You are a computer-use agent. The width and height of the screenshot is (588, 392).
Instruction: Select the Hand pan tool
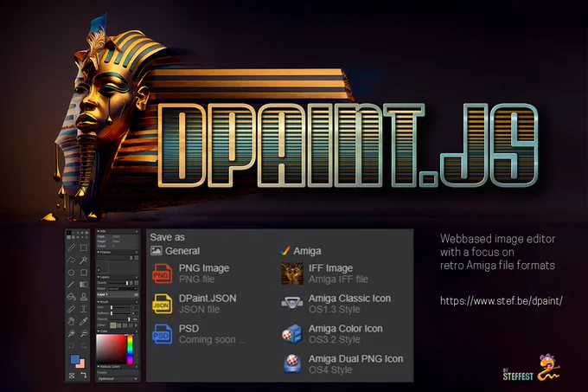pos(71,322)
